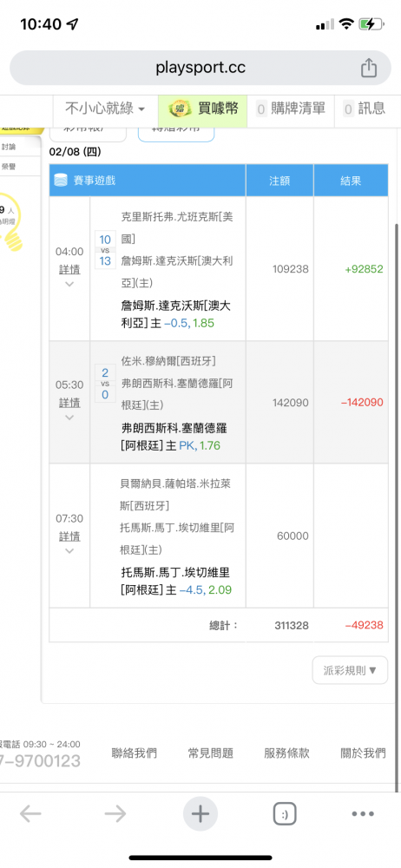
Task: Click the 10 vs 13 score box
Action: tap(105, 250)
